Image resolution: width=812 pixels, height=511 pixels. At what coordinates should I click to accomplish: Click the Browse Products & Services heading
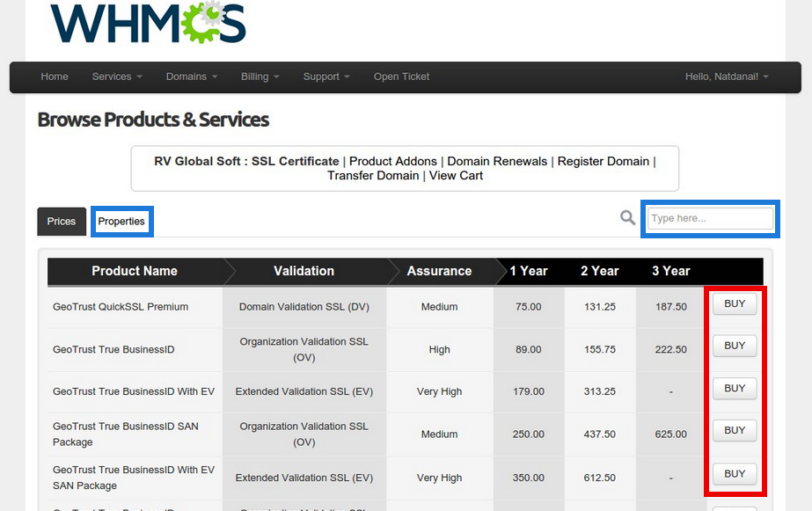pyautogui.click(x=153, y=120)
